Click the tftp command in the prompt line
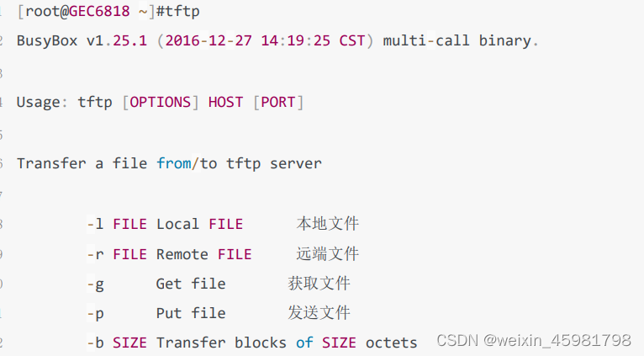 click(x=182, y=12)
